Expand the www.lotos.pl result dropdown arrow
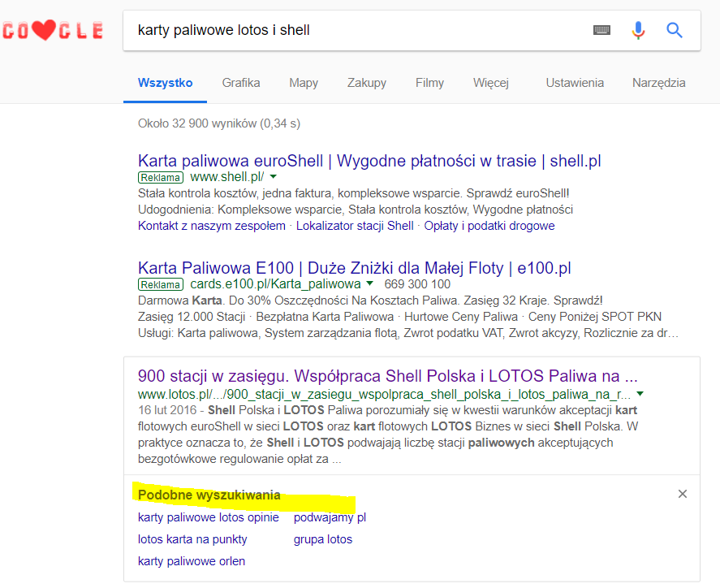720x588 pixels. [x=640, y=394]
